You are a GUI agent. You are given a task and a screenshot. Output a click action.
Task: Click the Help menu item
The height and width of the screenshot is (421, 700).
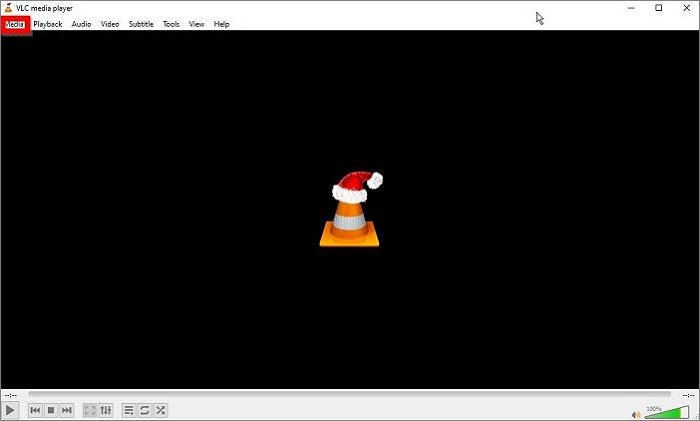point(221,24)
